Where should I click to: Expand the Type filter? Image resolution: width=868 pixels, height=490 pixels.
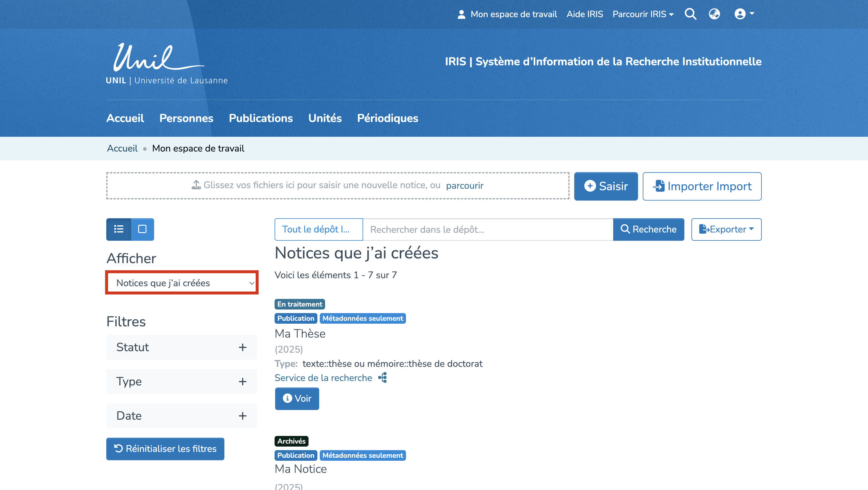(181, 382)
